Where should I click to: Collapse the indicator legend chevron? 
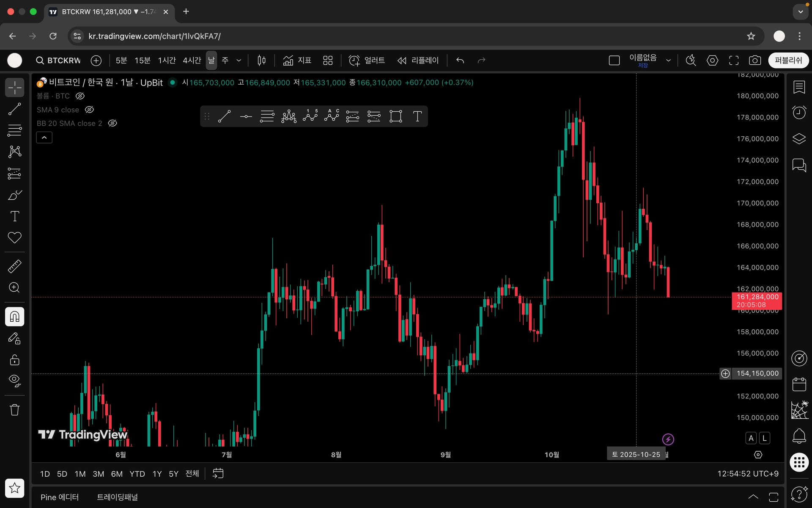point(44,138)
